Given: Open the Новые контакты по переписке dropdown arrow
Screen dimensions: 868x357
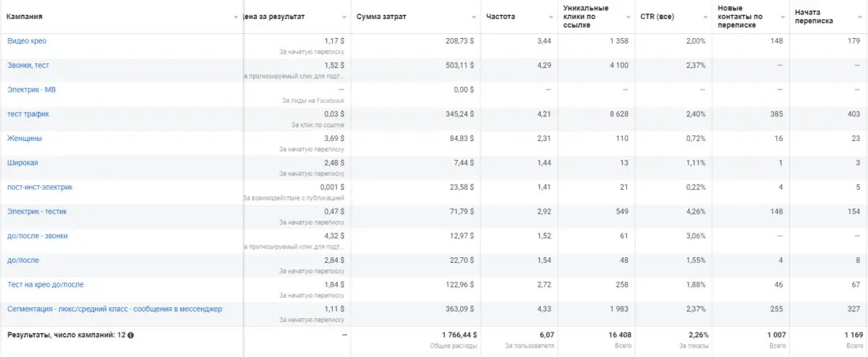Looking at the screenshot, I should 782,17.
